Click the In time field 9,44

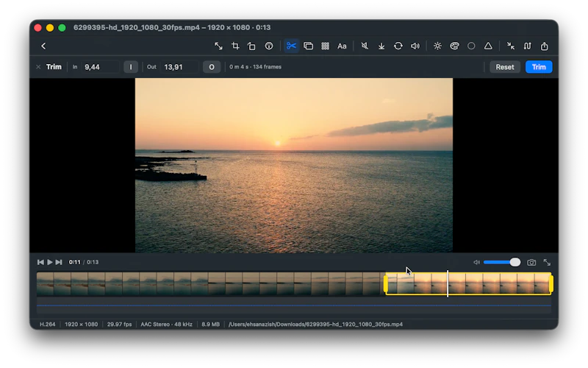point(99,67)
